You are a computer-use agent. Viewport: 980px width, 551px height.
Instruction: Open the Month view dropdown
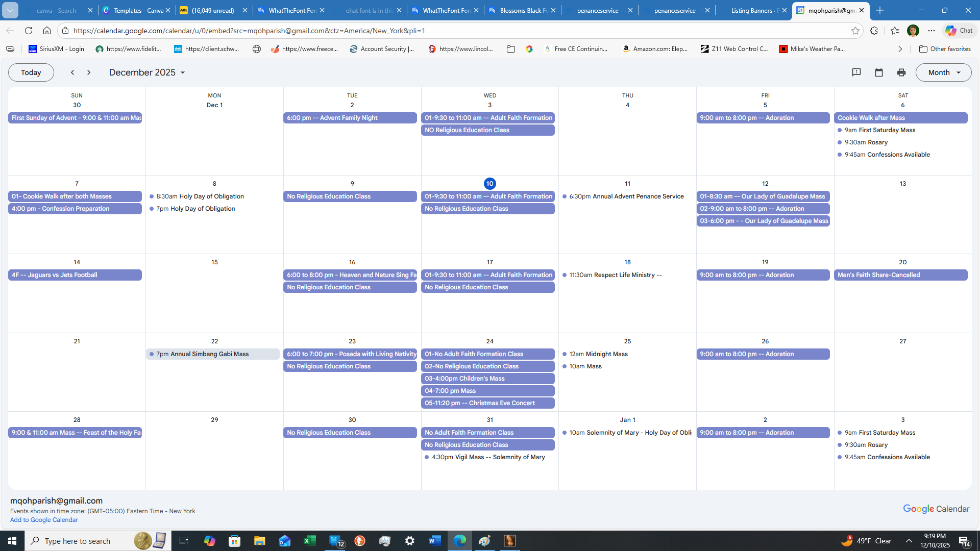[x=943, y=72]
